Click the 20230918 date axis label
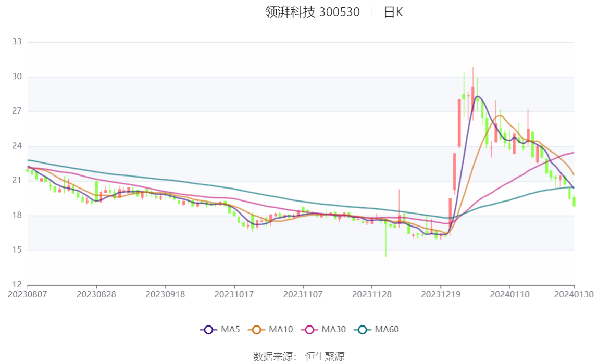The width and height of the screenshot is (598, 364). [x=165, y=295]
